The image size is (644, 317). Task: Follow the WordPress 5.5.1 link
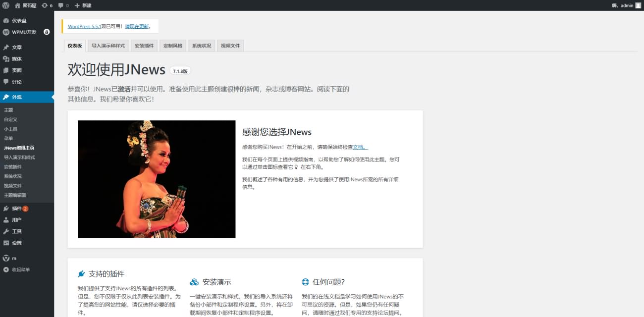pos(84,26)
